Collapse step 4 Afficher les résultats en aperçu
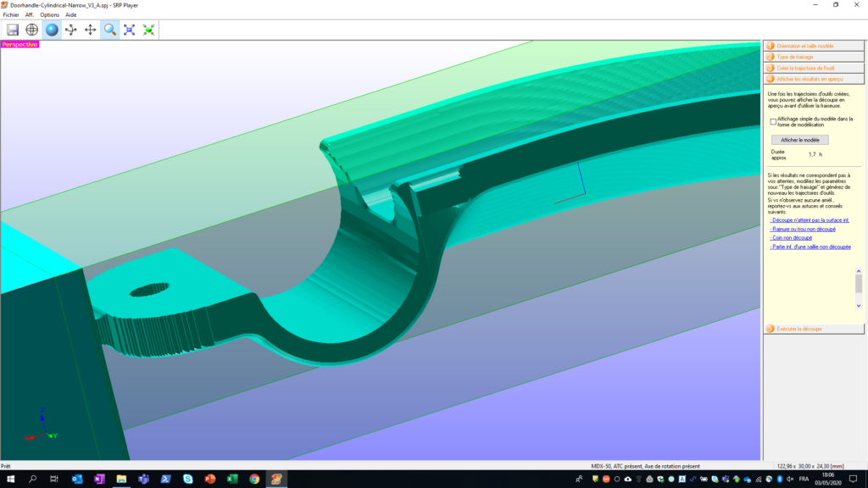 coord(814,79)
